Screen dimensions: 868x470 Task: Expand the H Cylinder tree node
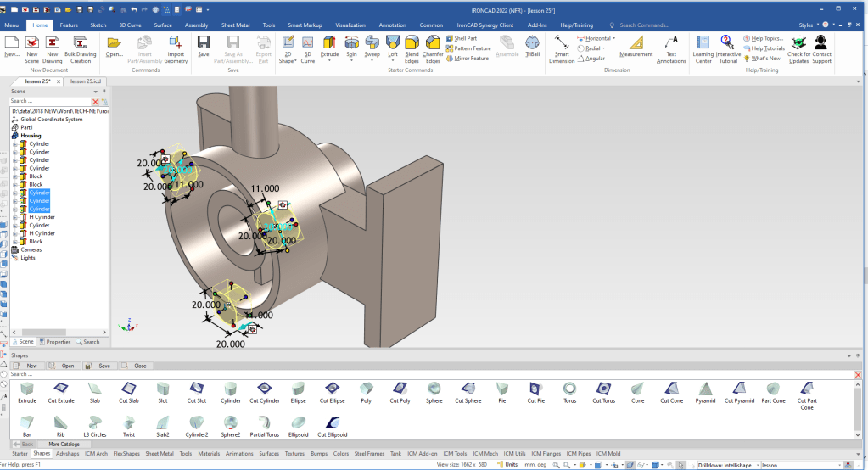click(15, 217)
